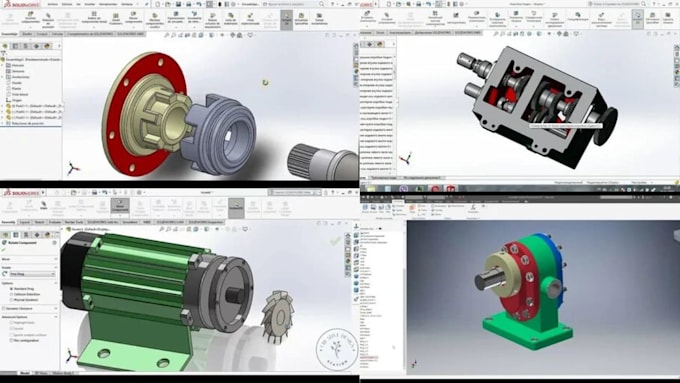Open Archivo menu in Spanish SolidWorks
680x383 pixels.
[x=52, y=4]
